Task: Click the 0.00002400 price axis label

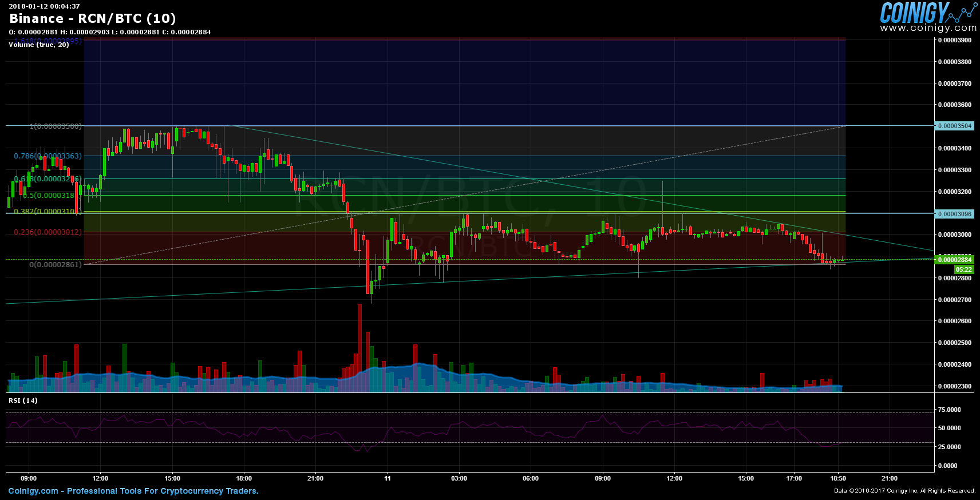Action: (954, 364)
